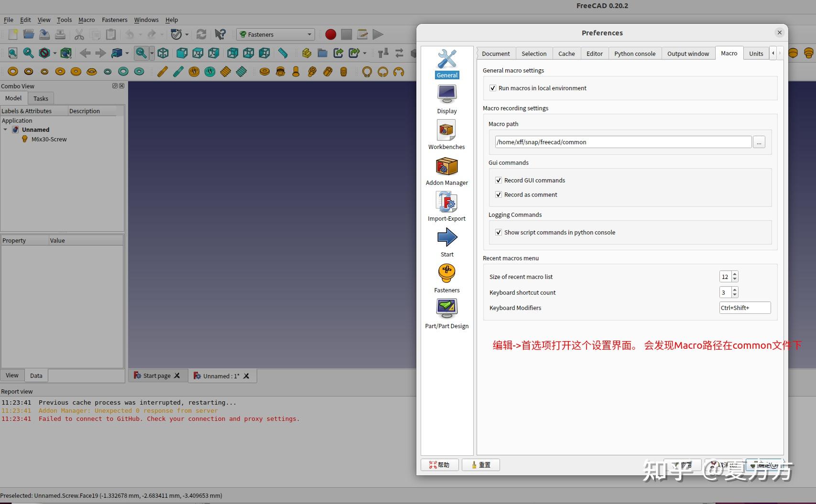816x504 pixels.
Task: Click the Fit all view icon
Action: point(13,53)
